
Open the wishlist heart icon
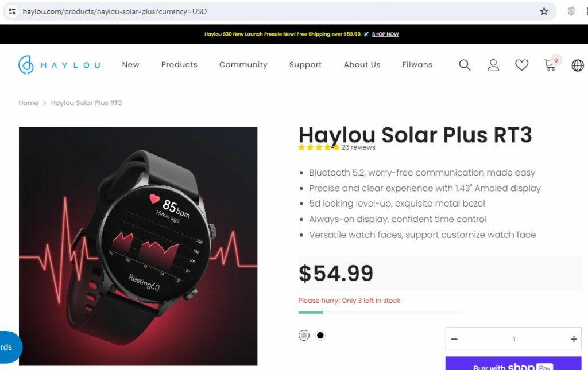pyautogui.click(x=521, y=65)
